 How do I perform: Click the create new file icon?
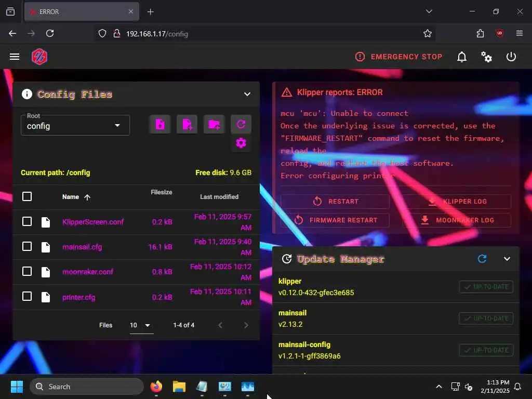[x=187, y=124]
